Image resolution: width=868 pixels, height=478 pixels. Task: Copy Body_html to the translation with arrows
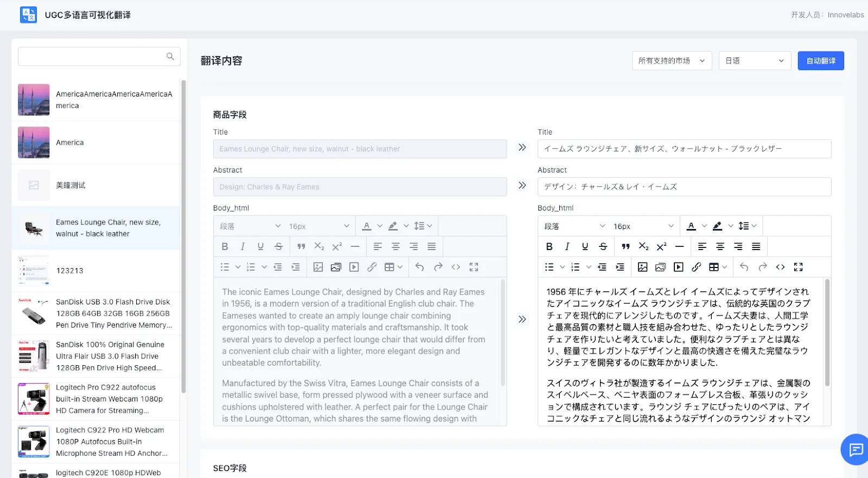click(x=522, y=319)
